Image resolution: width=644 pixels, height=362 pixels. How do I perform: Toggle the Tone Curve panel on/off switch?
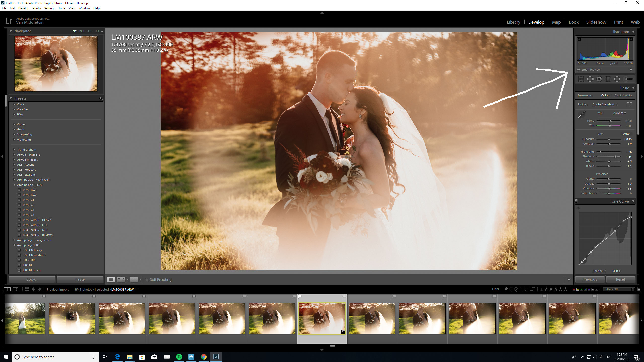coord(576,201)
